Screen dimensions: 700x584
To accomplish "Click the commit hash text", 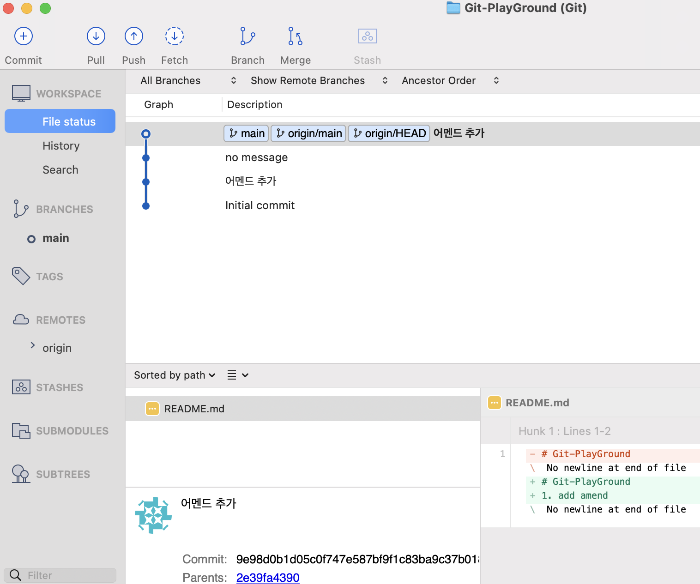I will point(357,559).
